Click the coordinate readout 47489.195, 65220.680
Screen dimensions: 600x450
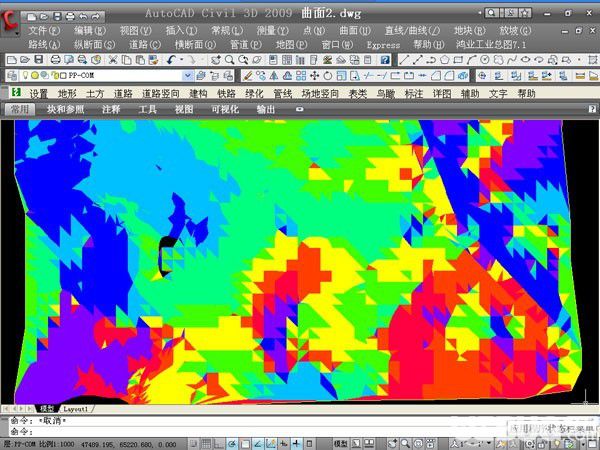128,444
